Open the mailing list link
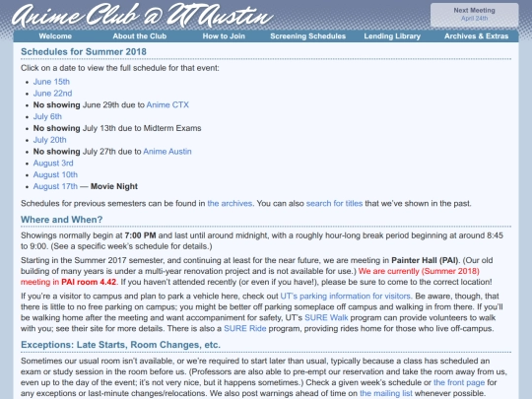This screenshot has height=399, width=532. coord(386,393)
